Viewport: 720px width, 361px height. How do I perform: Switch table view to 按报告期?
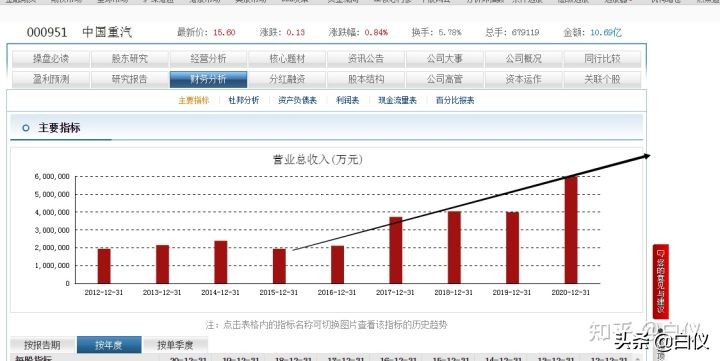click(42, 345)
